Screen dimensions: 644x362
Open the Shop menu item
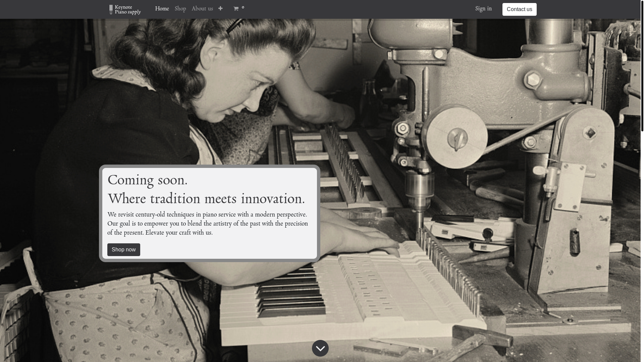[180, 9]
